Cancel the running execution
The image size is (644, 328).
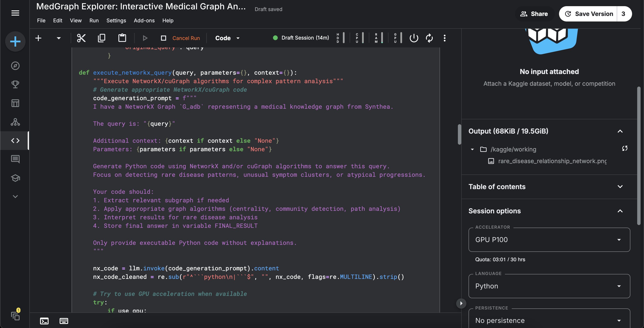[x=186, y=38]
